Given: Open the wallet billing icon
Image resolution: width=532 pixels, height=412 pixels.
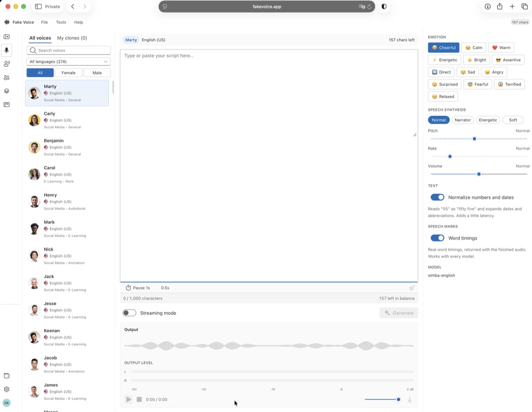Looking at the screenshot, I should (7, 376).
